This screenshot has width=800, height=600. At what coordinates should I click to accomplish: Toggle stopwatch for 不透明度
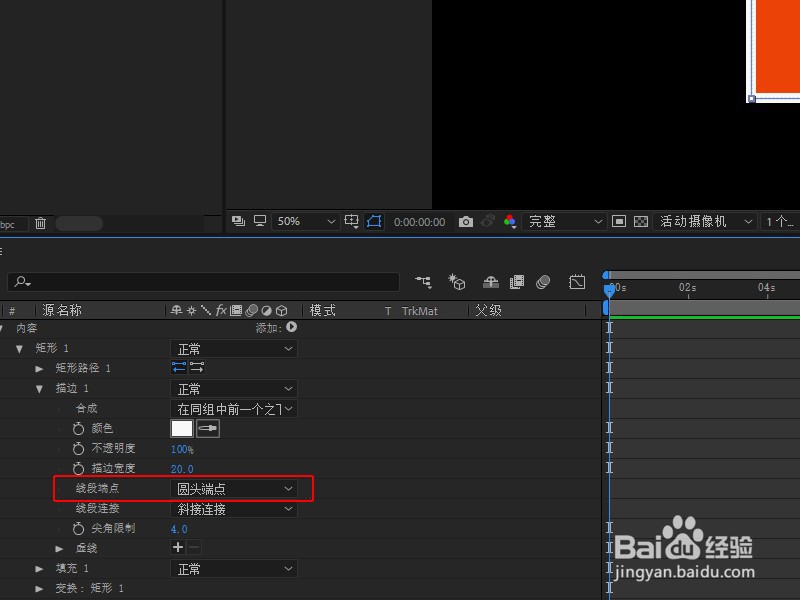click(78, 448)
